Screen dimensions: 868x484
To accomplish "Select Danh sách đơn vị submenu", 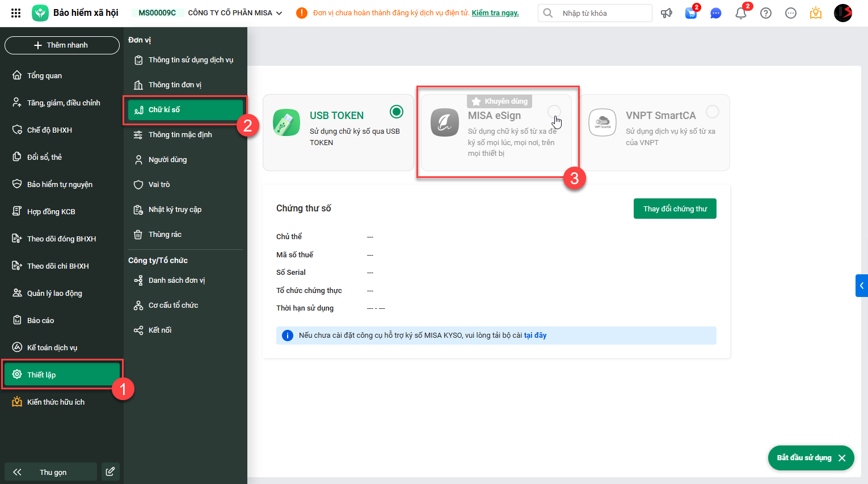I will point(186,280).
